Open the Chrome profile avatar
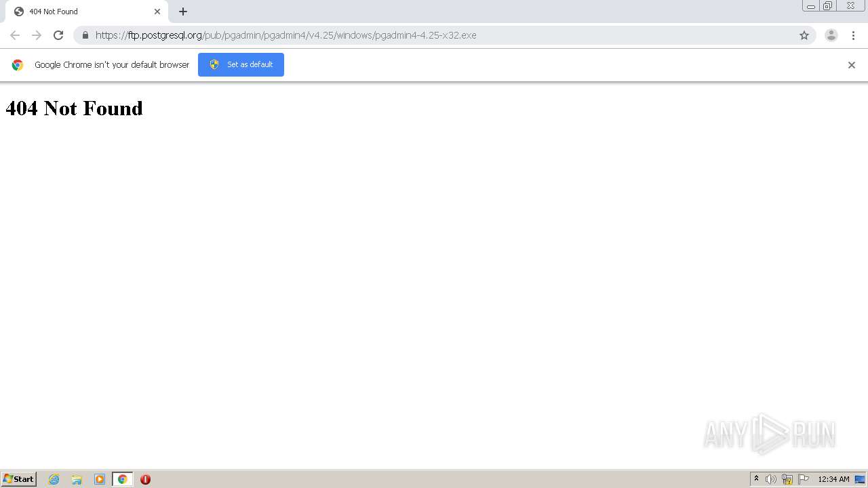Viewport: 868px width, 488px height. point(831,35)
